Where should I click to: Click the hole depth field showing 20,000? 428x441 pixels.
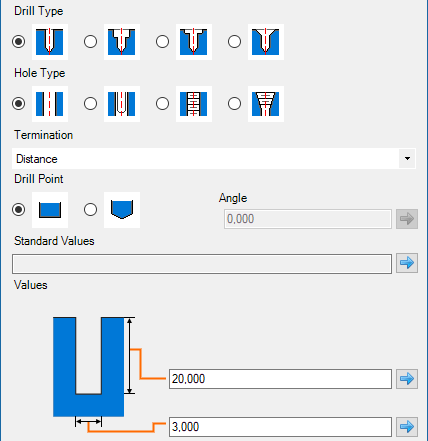tap(280, 379)
